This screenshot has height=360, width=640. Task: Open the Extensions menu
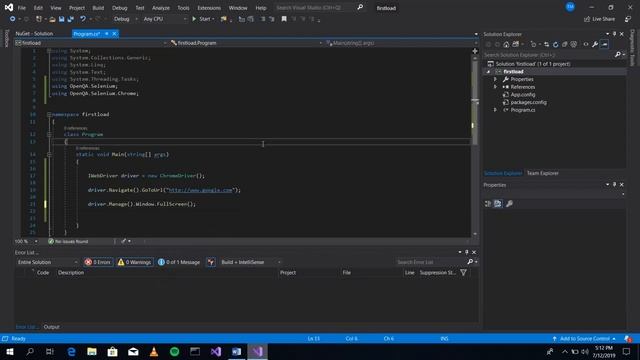coord(209,8)
